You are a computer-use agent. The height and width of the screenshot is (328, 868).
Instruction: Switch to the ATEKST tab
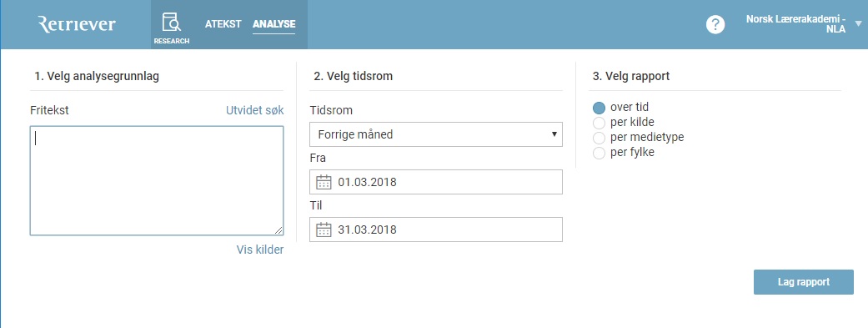(223, 24)
